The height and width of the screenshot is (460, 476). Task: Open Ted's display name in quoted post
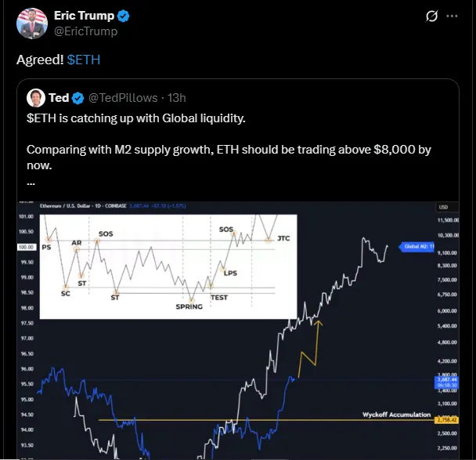pyautogui.click(x=59, y=98)
